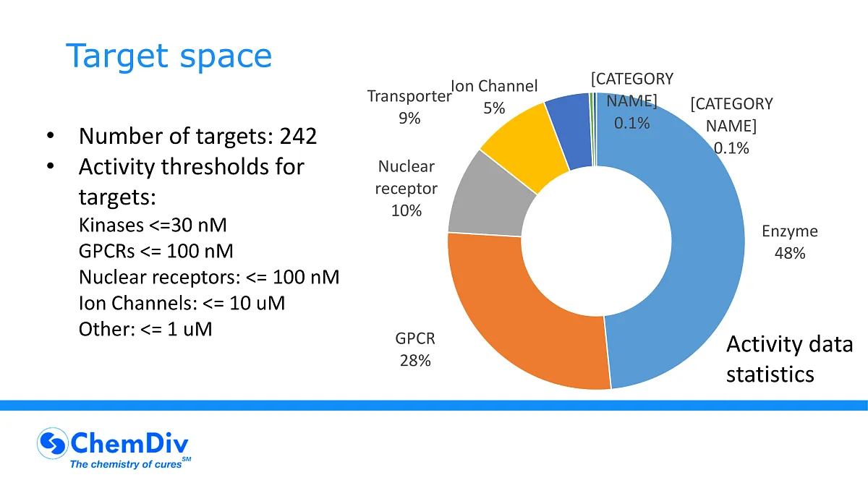Select the Ion Channels <= 10 uM line

pos(182,304)
